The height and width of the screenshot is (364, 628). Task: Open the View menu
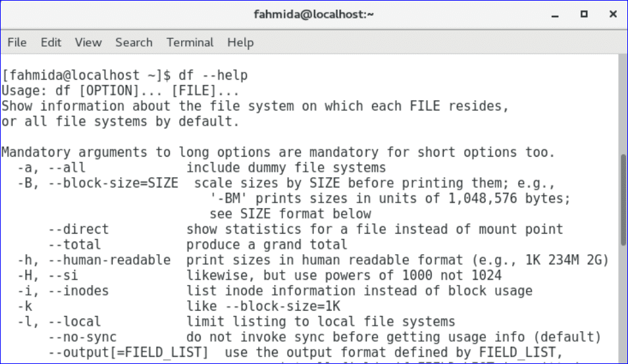88,42
